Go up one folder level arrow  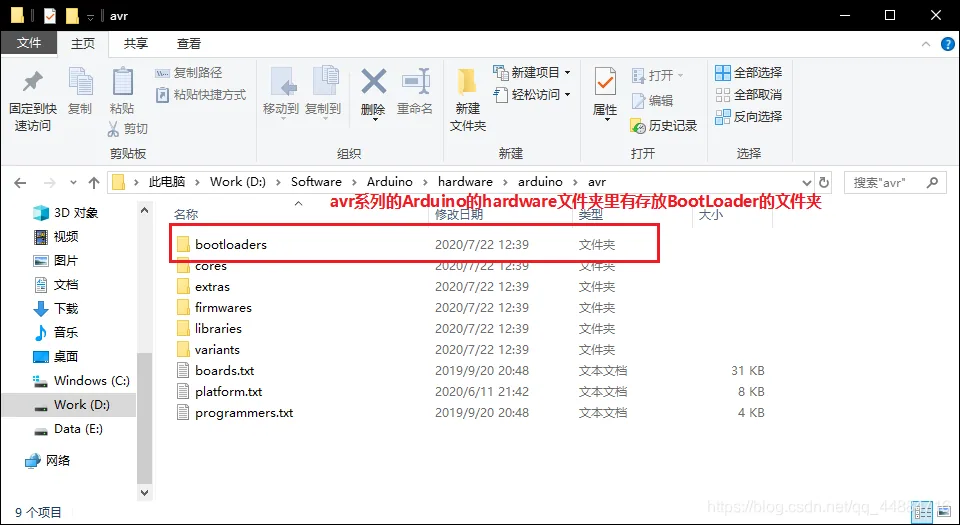(x=94, y=182)
